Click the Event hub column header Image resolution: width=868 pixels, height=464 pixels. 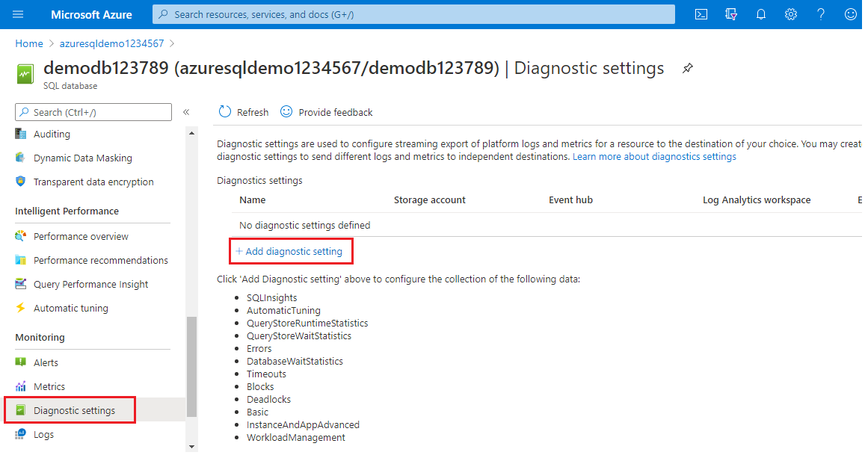tap(570, 199)
